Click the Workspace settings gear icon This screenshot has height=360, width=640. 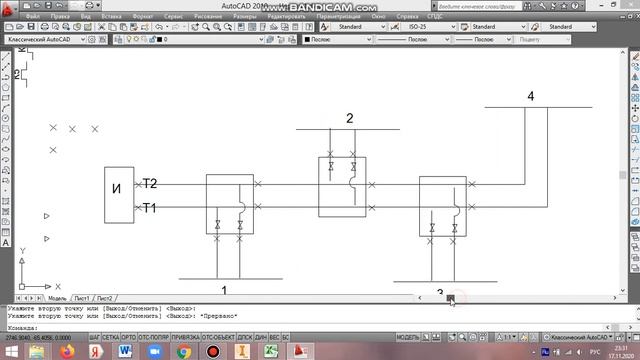tap(92, 40)
